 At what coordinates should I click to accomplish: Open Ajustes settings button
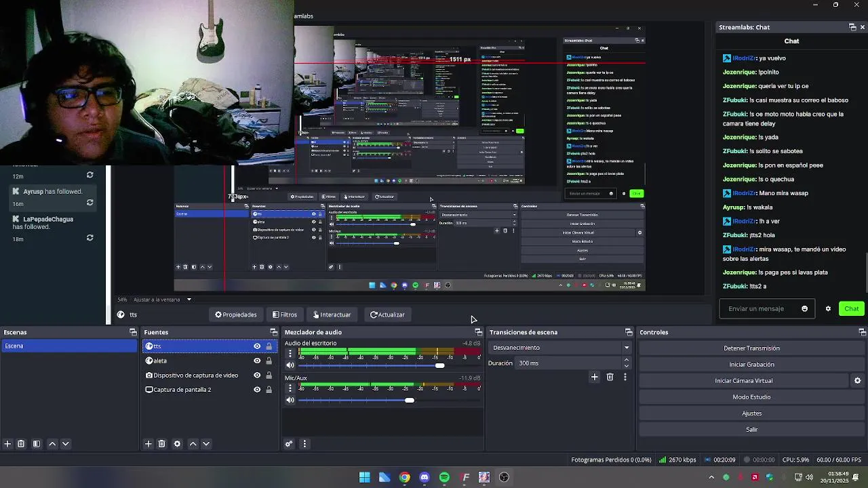tap(751, 413)
